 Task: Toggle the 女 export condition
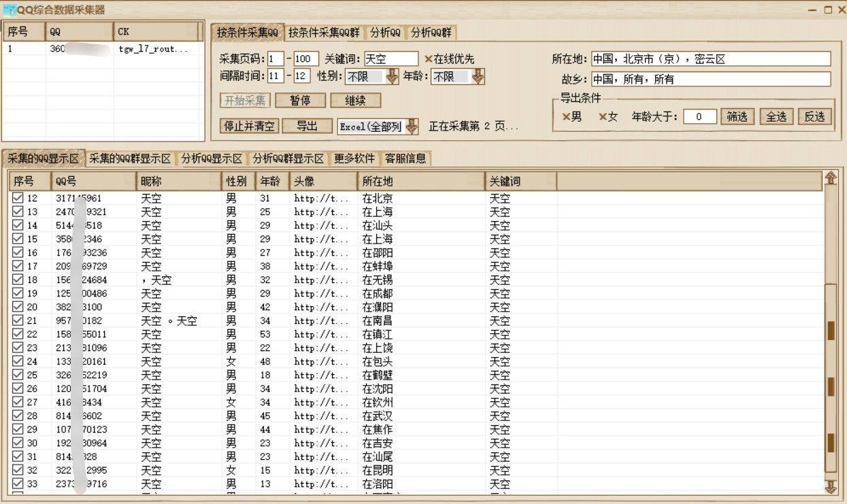(x=602, y=117)
